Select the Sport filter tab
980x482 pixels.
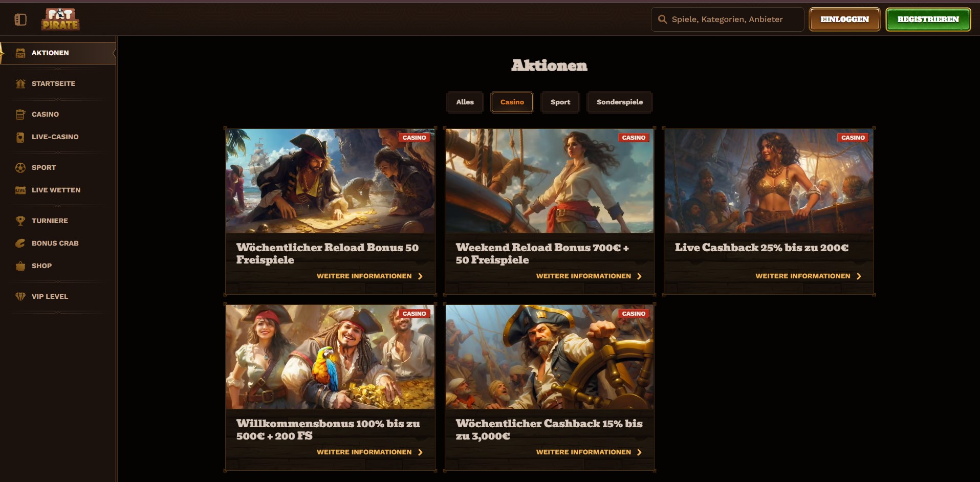pos(560,102)
